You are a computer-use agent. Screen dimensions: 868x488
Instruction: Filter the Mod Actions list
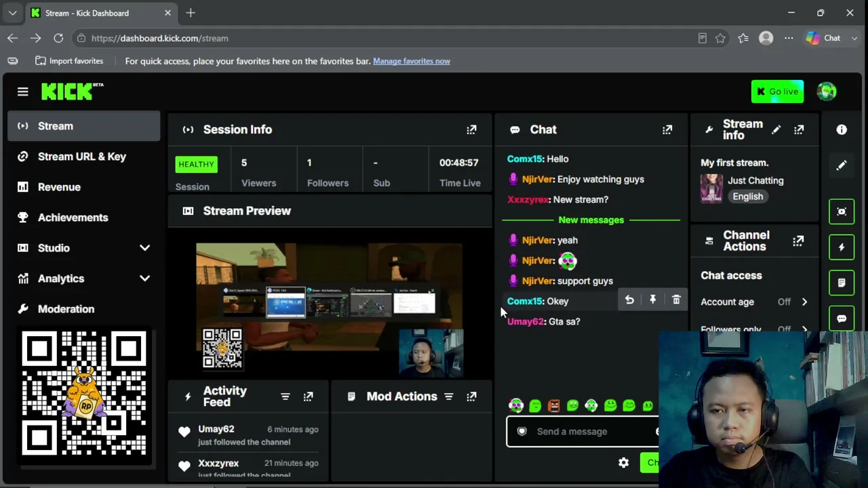point(448,396)
